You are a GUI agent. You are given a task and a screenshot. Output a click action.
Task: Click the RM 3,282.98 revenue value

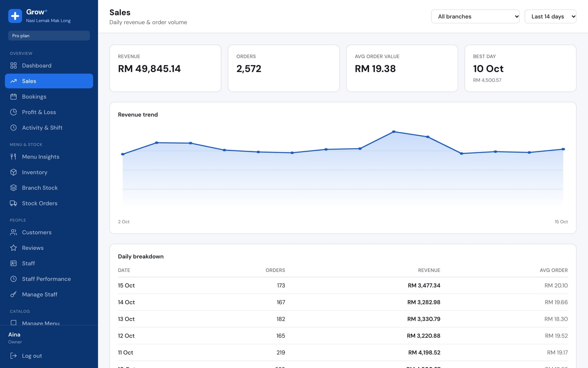(424, 302)
